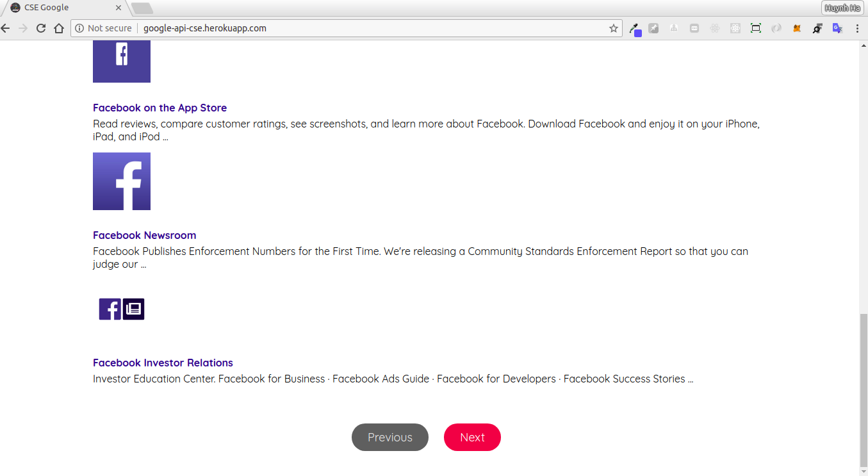Go to the browser home page
This screenshot has width=868, height=476.
(x=59, y=28)
